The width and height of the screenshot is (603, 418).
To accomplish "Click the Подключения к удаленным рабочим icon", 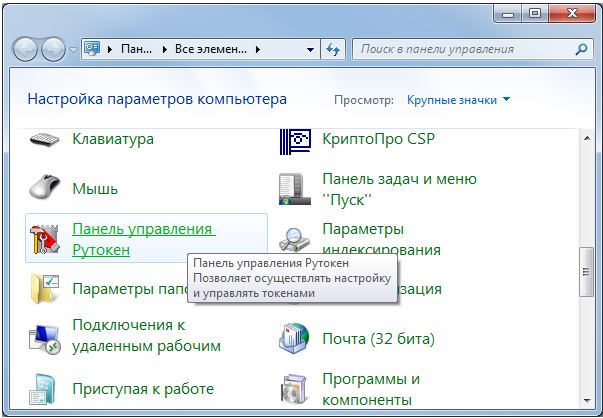I will coord(45,339).
